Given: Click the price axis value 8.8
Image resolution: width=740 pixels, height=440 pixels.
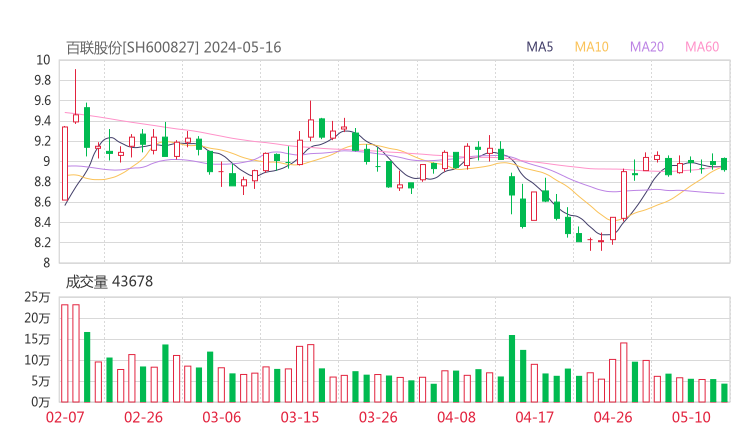Looking at the screenshot, I should [42, 182].
